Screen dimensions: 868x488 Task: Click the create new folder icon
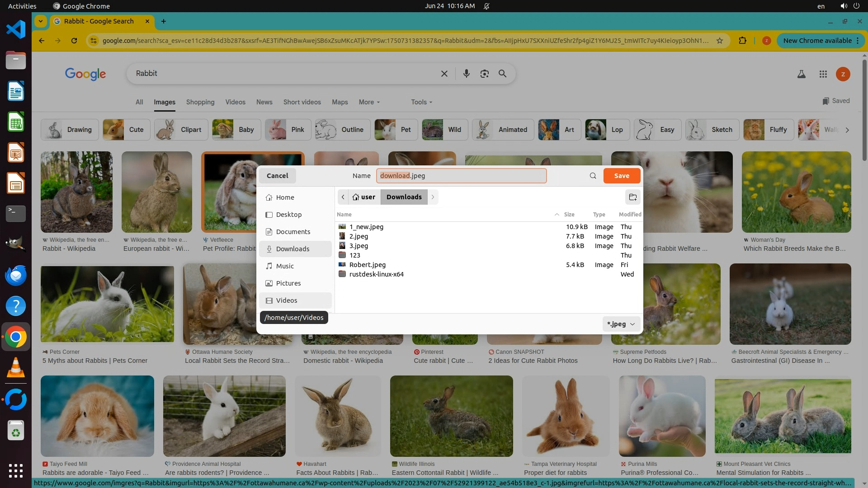click(632, 197)
